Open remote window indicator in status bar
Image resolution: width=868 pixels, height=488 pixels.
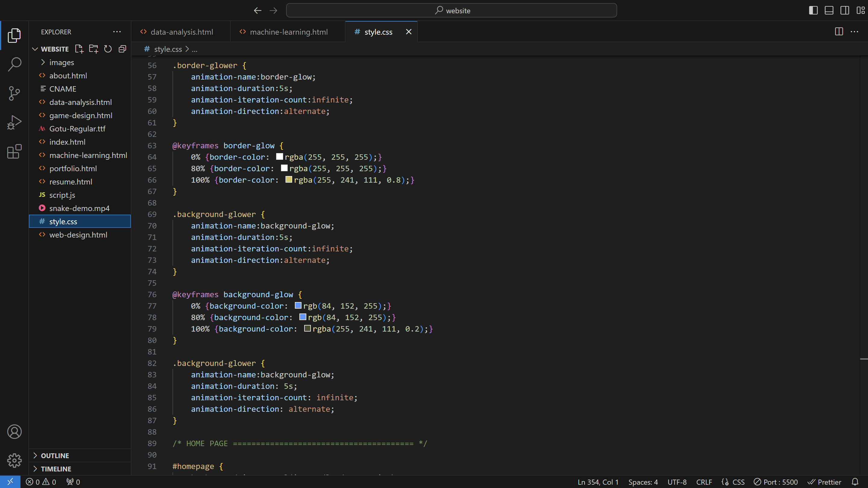[x=10, y=482]
